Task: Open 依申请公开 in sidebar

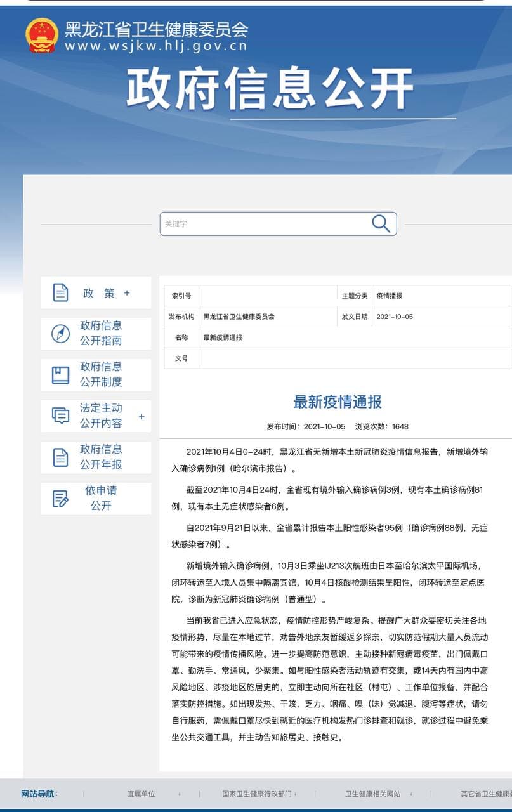Action: pos(96,499)
